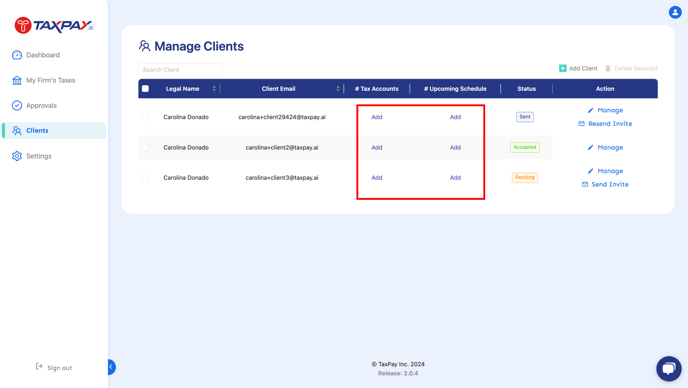Screen dimensions: 688x388
Task: Toggle the select-all checkbox in table header
Action: [x=145, y=89]
